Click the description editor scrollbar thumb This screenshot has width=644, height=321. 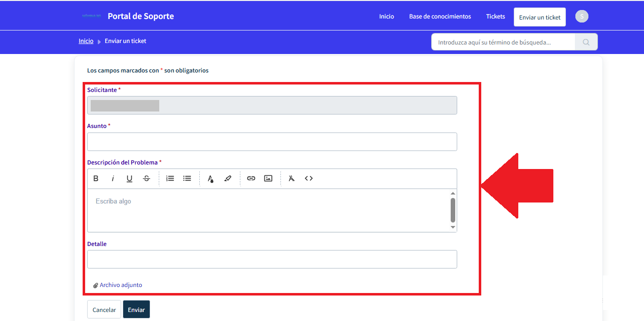coord(453,210)
